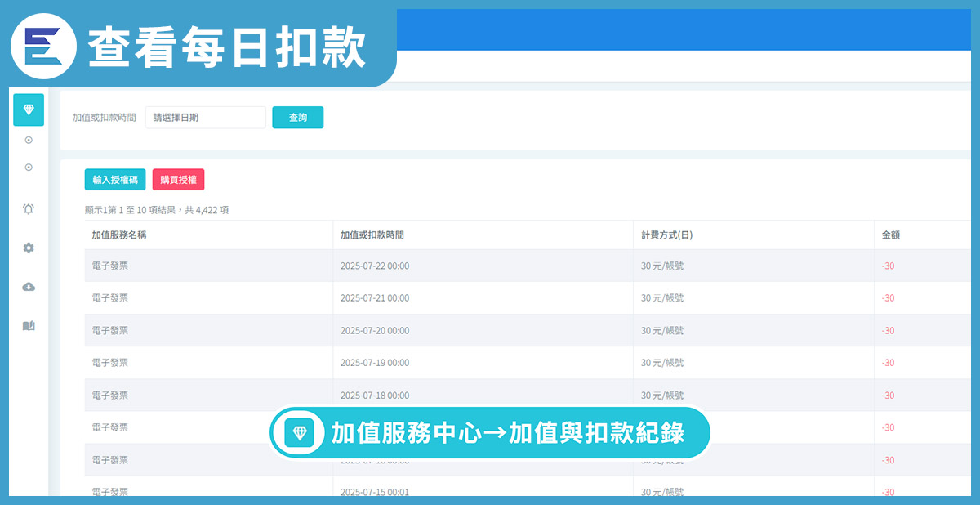Click the 金額 column header
This screenshot has height=505, width=980.
tap(891, 235)
